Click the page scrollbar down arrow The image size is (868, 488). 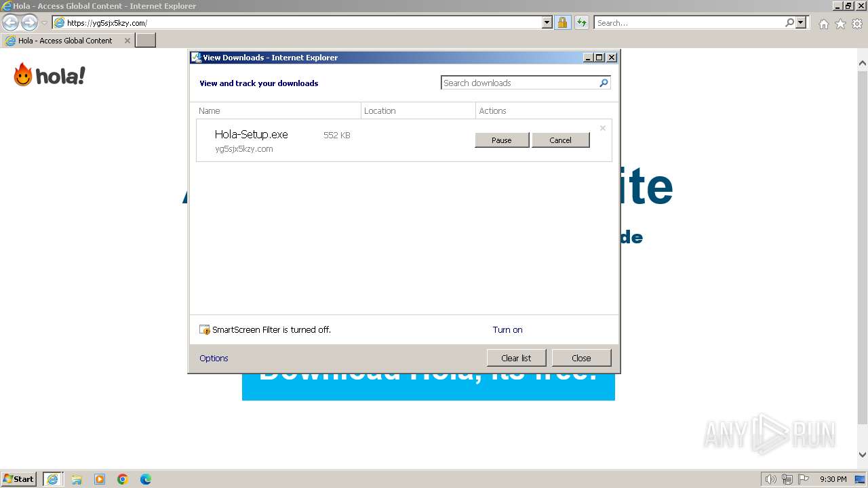pos(862,455)
